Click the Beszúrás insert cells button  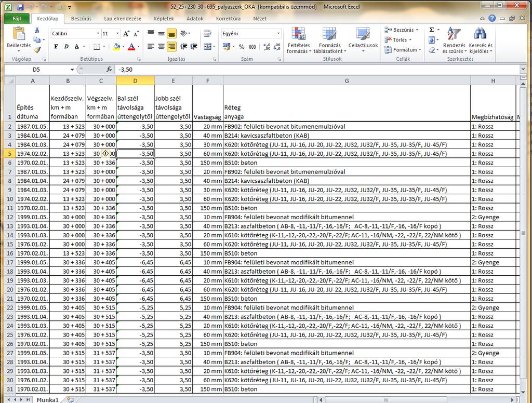coord(402,30)
